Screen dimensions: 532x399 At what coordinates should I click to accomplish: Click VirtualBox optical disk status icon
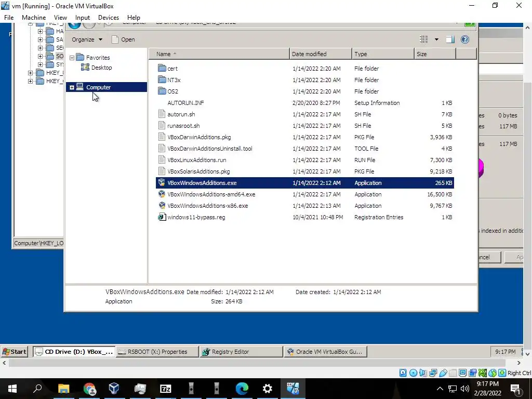point(413,373)
